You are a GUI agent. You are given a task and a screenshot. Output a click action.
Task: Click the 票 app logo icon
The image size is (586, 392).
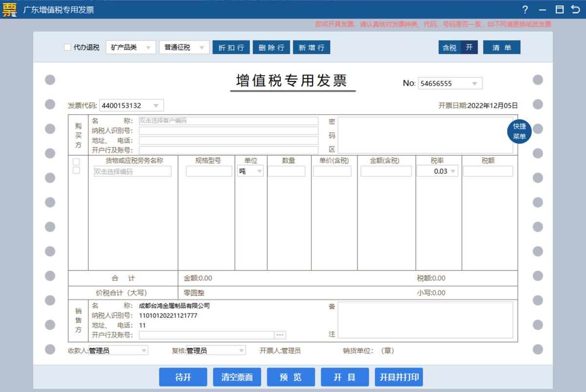click(9, 9)
